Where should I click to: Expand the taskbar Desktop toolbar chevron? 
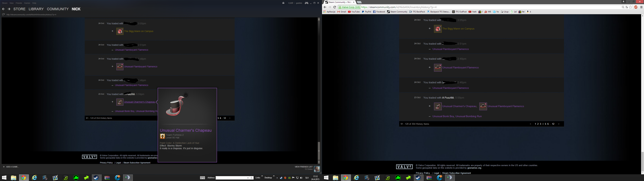[274, 176]
